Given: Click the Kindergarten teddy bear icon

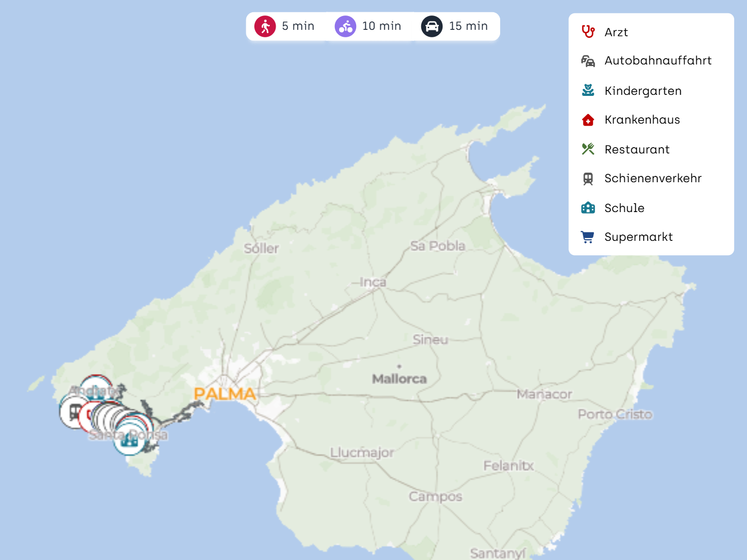Looking at the screenshot, I should 588,91.
